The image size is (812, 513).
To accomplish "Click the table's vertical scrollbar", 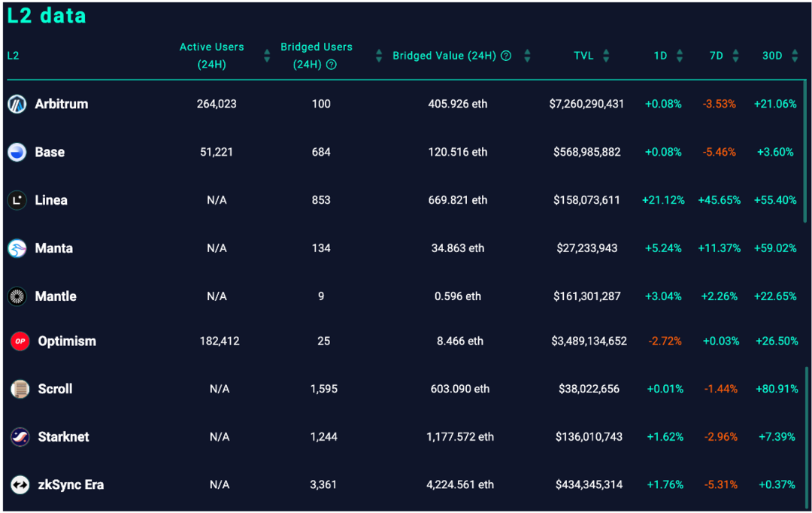I will [805, 150].
